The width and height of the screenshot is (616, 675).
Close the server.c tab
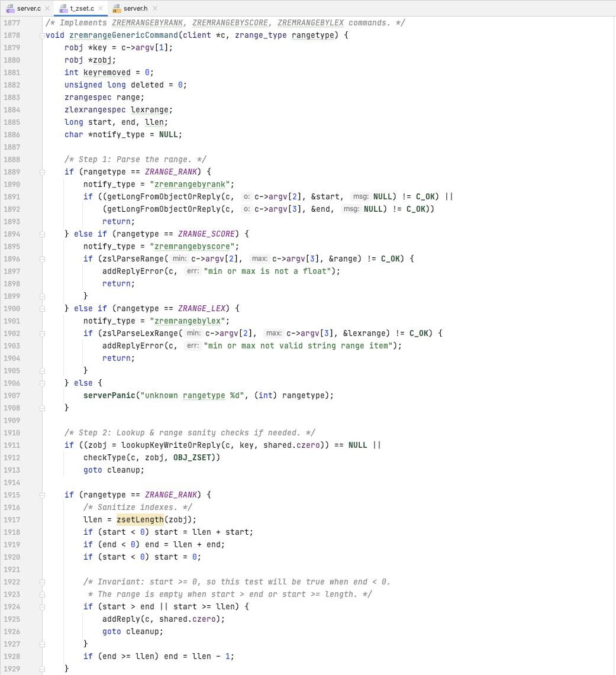coord(47,8)
